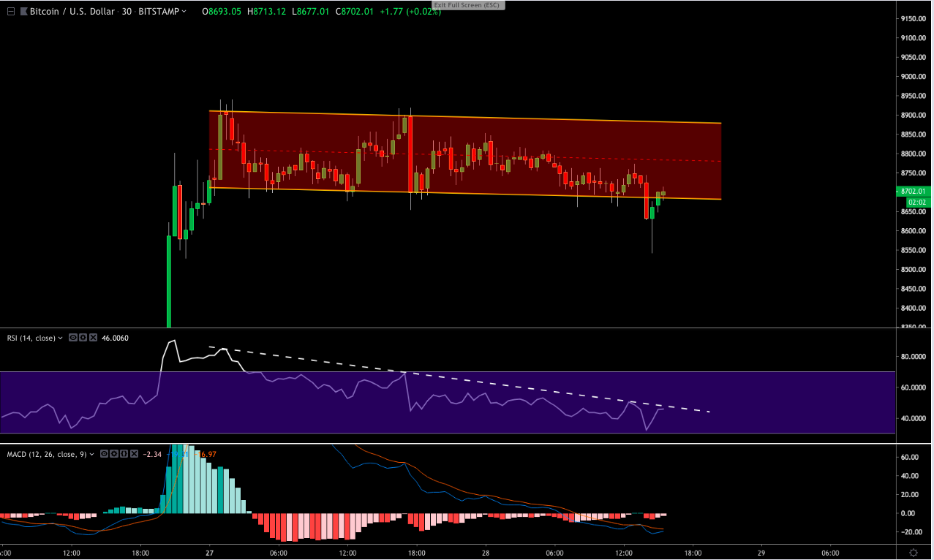Image resolution: width=934 pixels, height=560 pixels.
Task: Expand the RSI (14, close) dropdown arrow
Action: (61, 338)
